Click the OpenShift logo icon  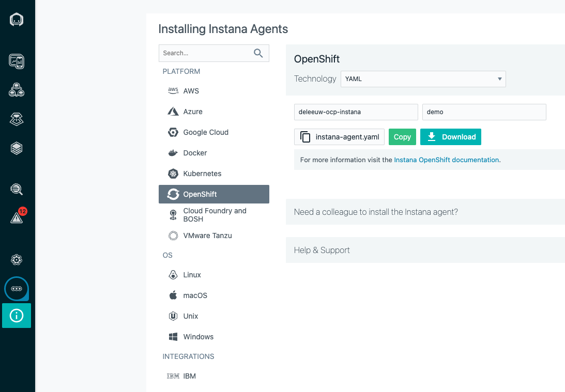(173, 194)
